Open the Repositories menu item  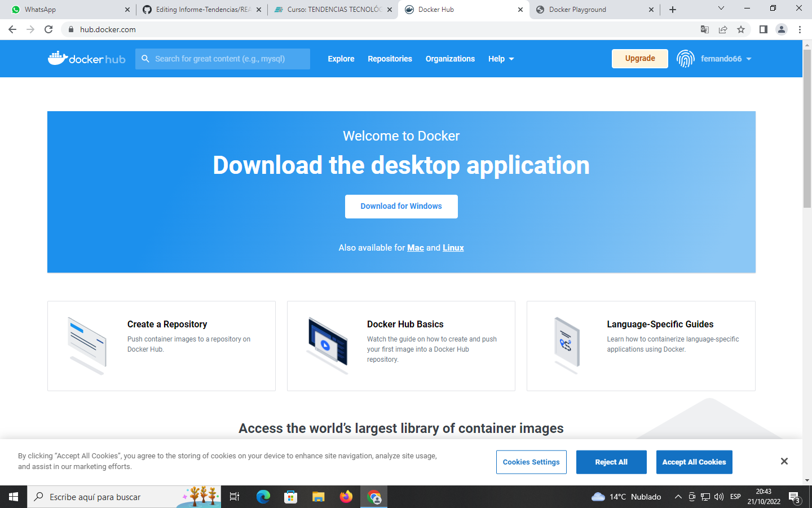click(x=390, y=58)
